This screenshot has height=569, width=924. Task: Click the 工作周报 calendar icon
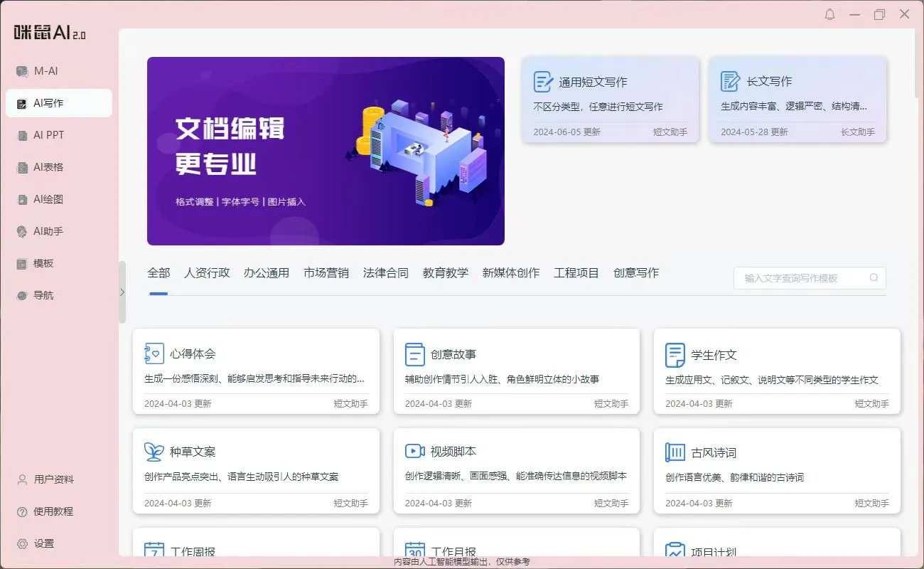tap(154, 550)
